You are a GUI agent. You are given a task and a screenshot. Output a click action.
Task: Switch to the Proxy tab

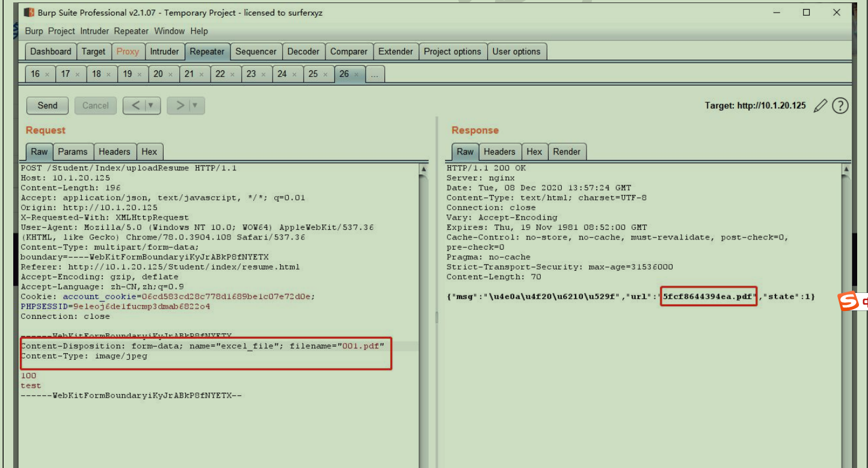click(128, 52)
